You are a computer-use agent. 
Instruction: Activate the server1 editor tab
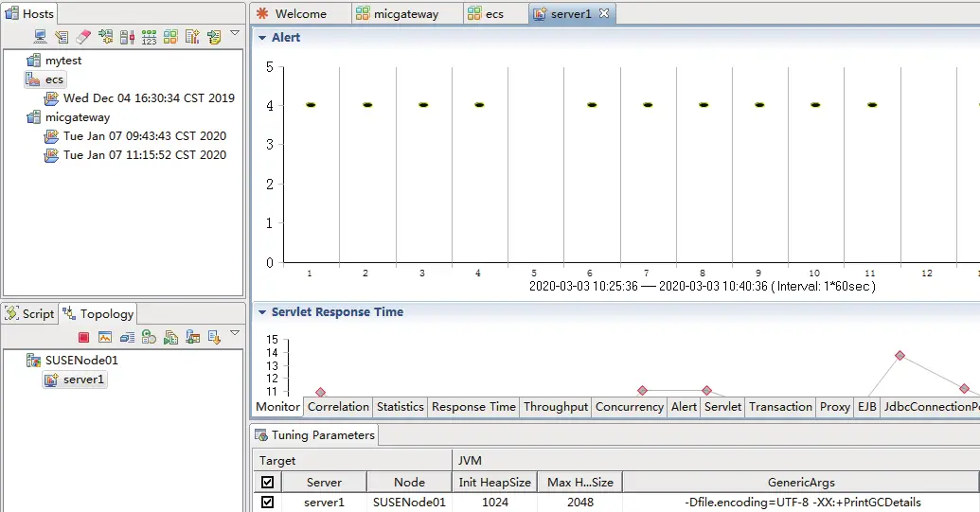tap(570, 14)
